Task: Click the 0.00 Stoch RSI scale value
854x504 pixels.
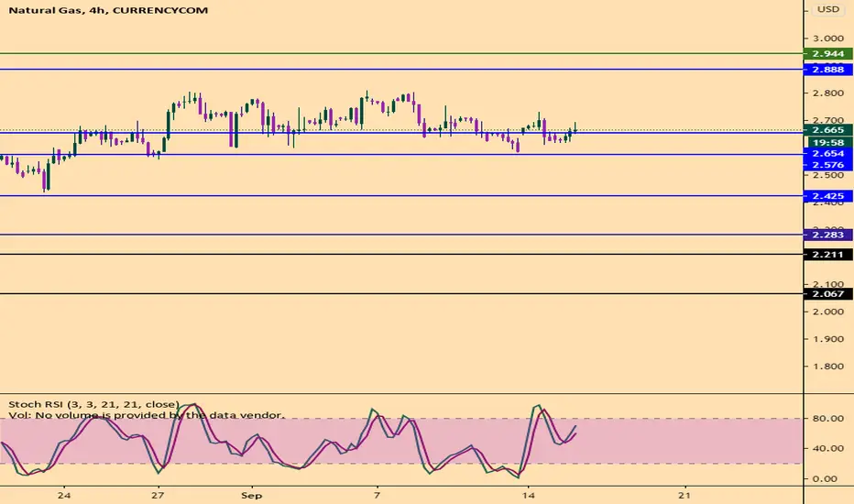Action: click(x=824, y=479)
